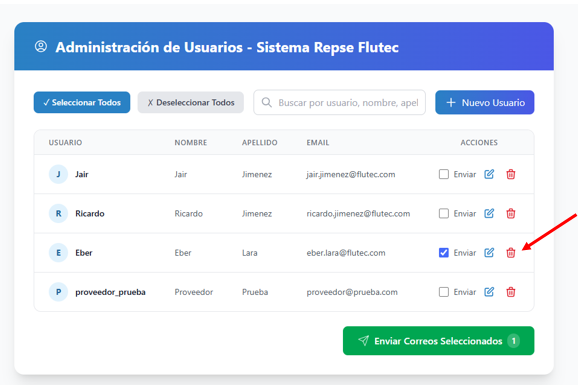Click the email jair.jimenez@flutec.com
This screenshot has width=578, height=385.
coord(351,174)
